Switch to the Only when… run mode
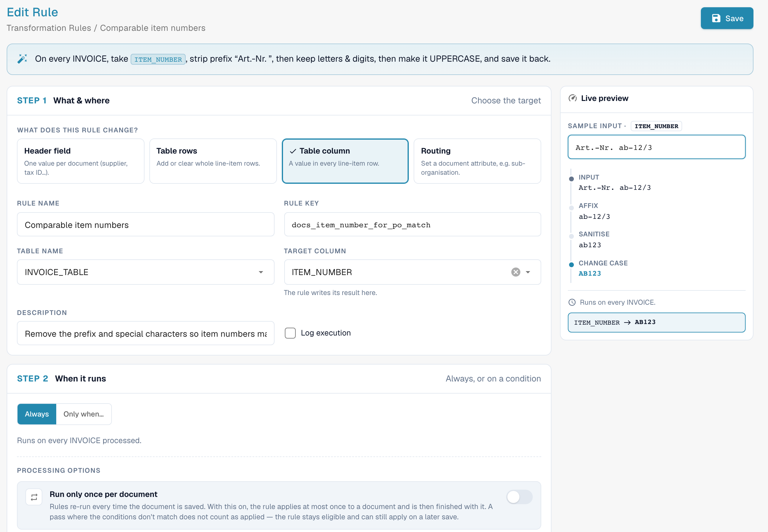Viewport: 768px width, 532px height. pyautogui.click(x=84, y=414)
